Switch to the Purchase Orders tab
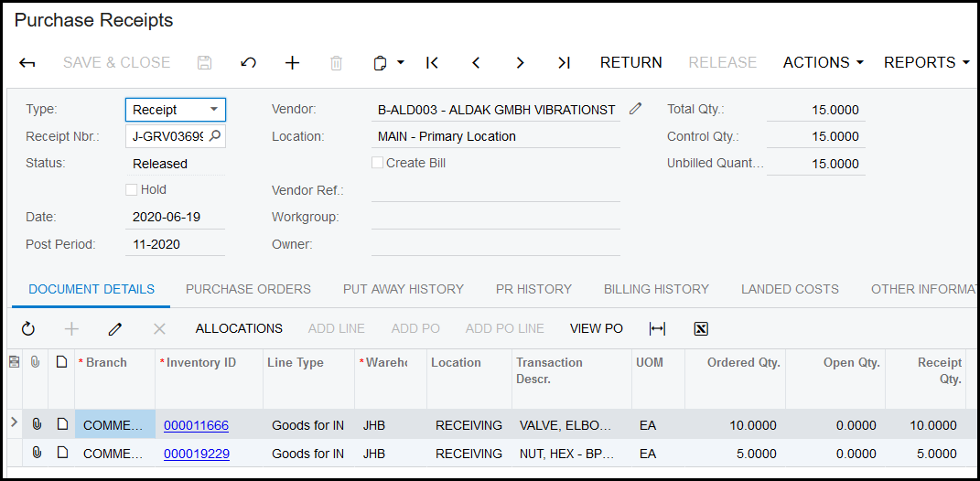Viewport: 980px width, 481px height. tap(248, 289)
